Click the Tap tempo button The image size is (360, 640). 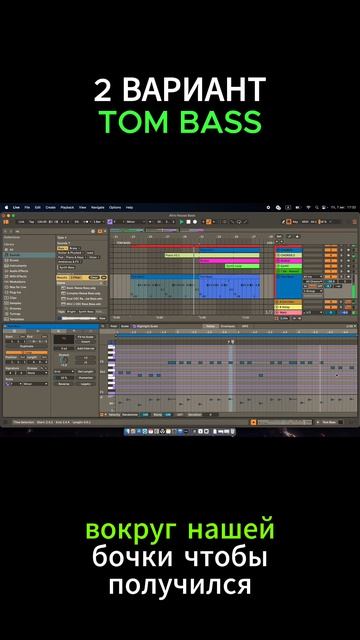click(x=31, y=222)
